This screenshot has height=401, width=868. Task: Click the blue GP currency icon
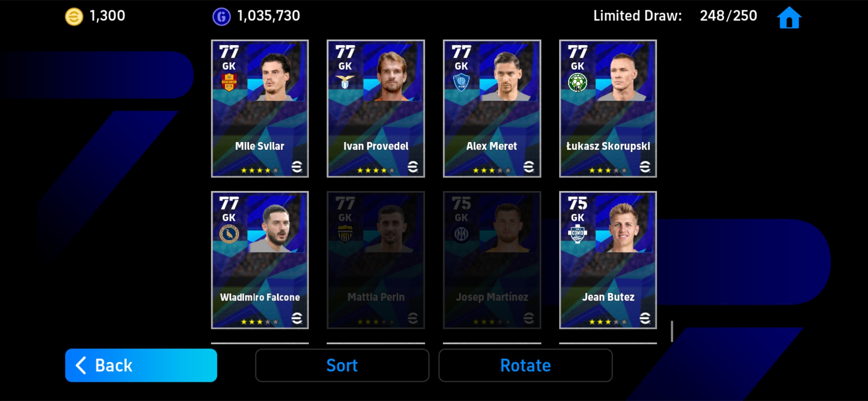coord(221,17)
